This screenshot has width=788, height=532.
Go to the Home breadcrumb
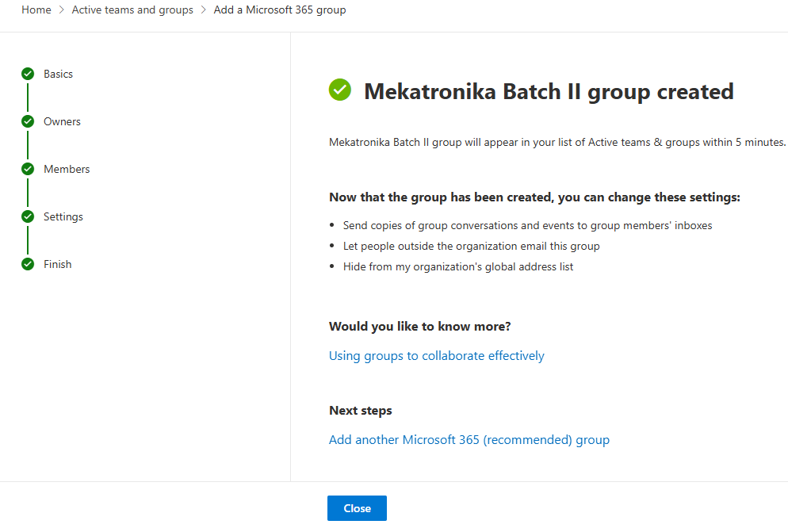(36, 10)
